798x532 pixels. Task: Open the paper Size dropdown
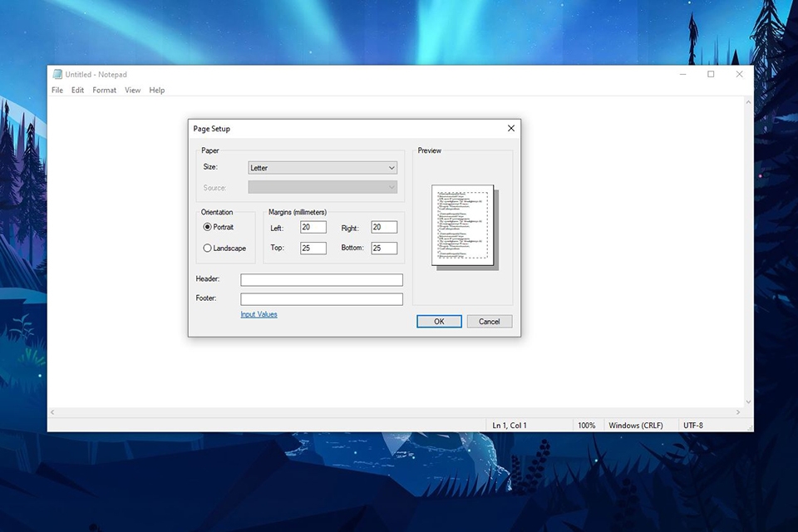391,167
